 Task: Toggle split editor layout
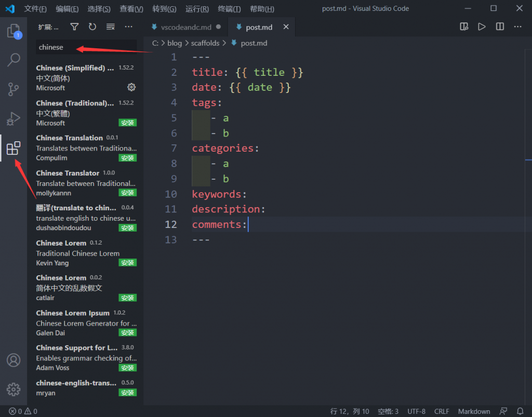(x=500, y=26)
